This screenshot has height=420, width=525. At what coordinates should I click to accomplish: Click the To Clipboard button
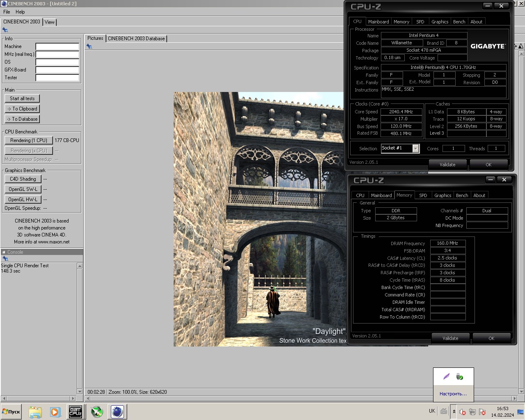(22, 109)
